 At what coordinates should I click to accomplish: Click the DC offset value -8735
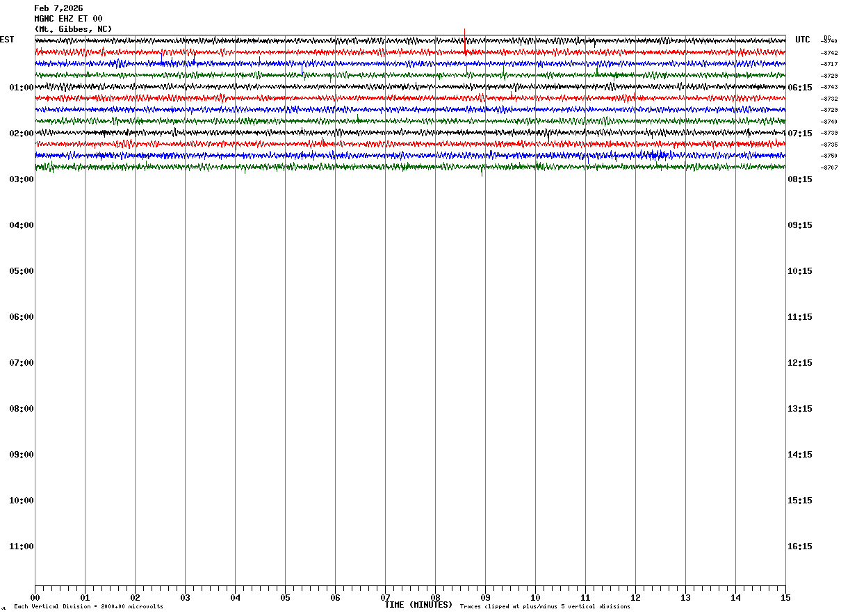click(829, 145)
